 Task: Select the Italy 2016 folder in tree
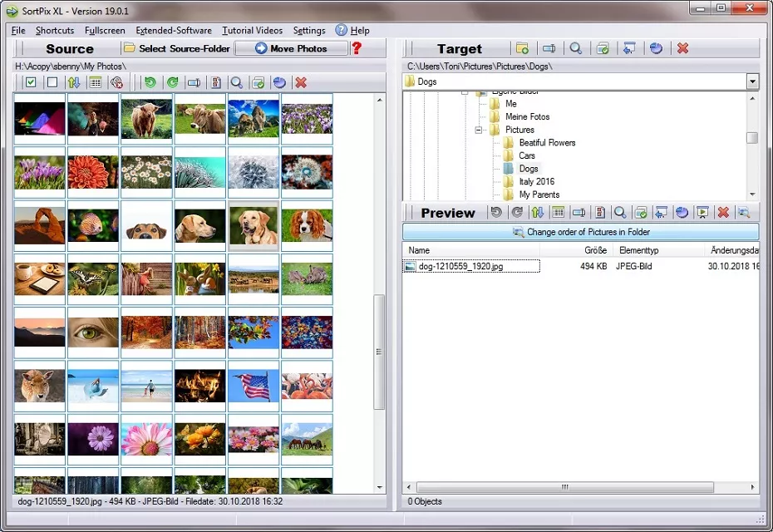(x=536, y=181)
